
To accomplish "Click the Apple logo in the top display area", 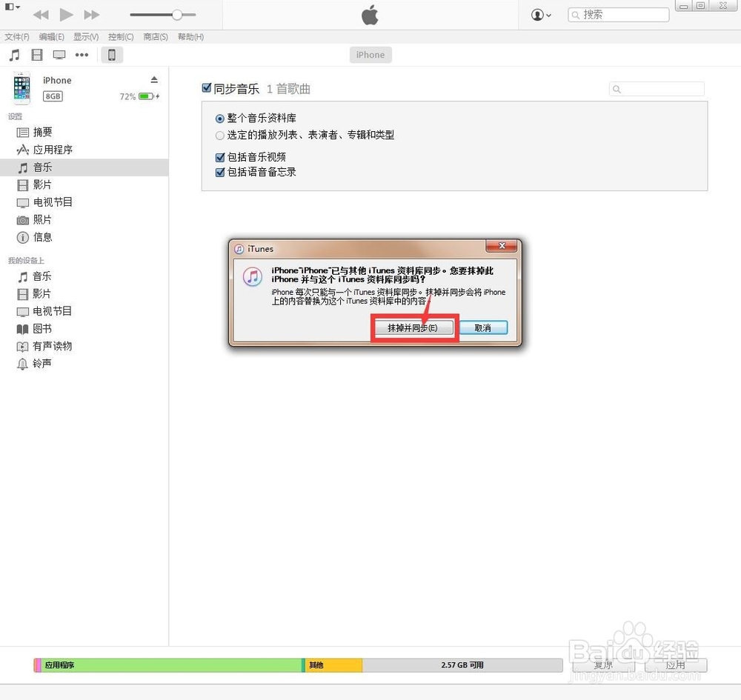I will pyautogui.click(x=370, y=15).
